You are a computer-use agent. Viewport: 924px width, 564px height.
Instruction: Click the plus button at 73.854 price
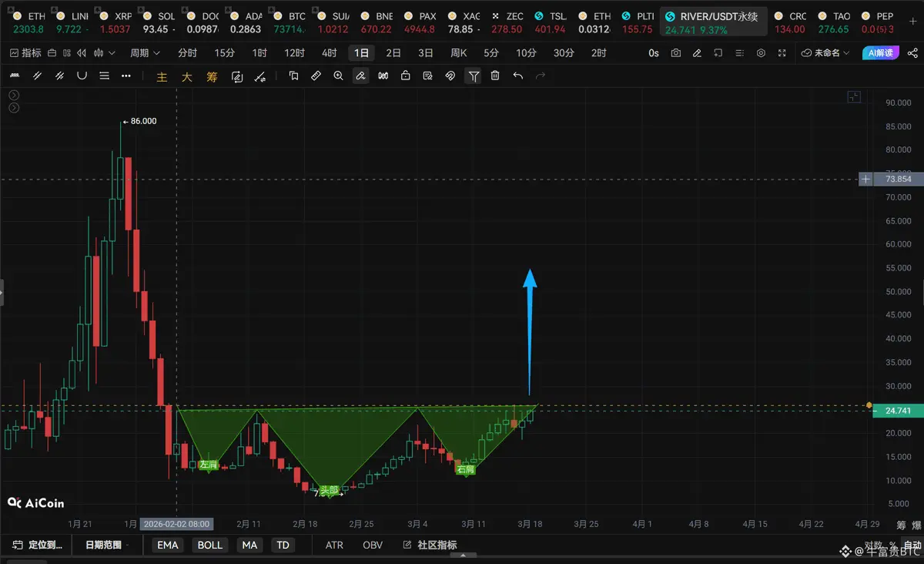[866, 179]
